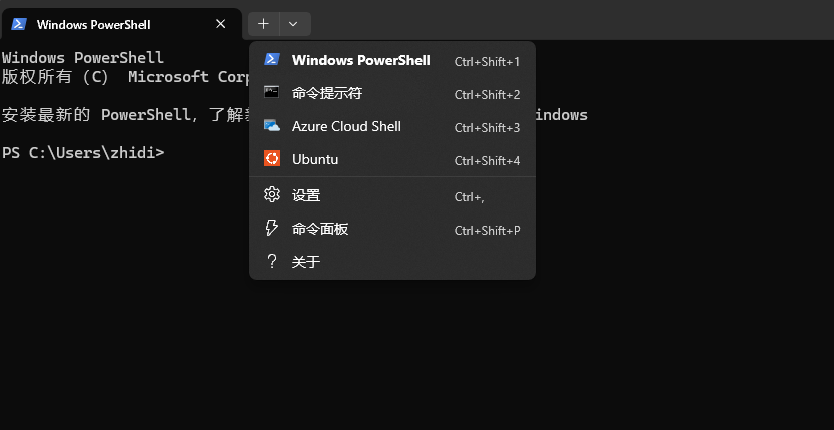Select 关于 menu entry
This screenshot has height=430, width=834.
(306, 262)
